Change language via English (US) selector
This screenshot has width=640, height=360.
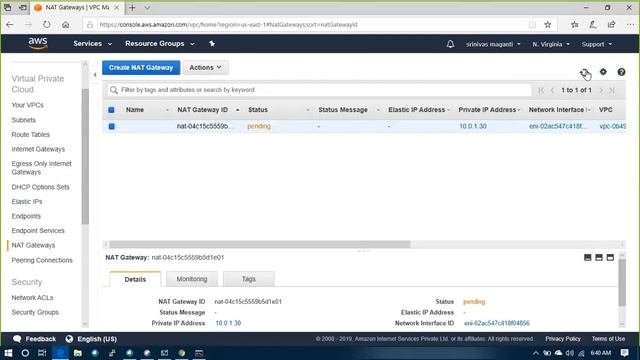(x=91, y=339)
